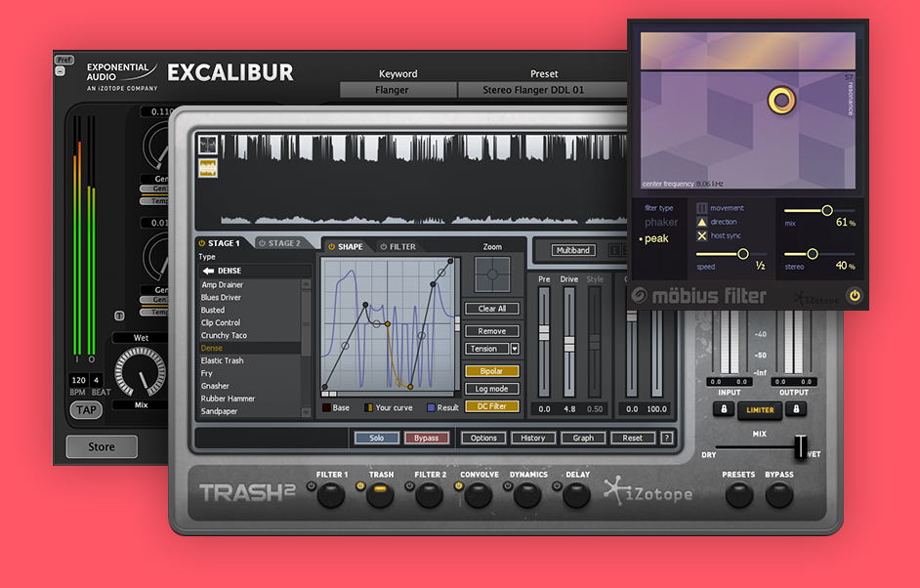
Task: Open Trash 2 Presets with its round knob
Action: coord(738,494)
